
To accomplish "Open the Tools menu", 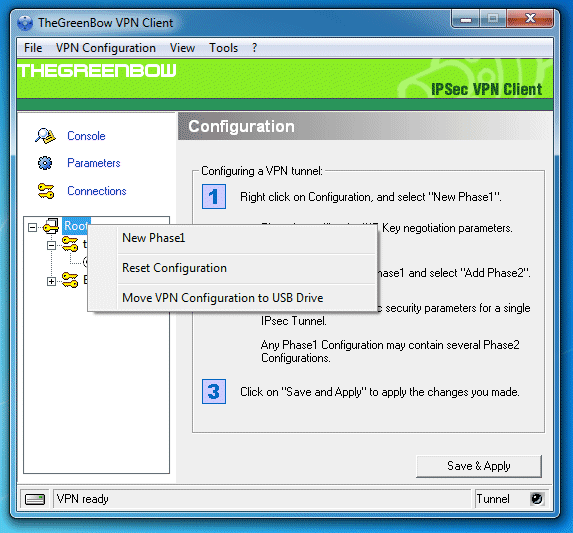I will (x=223, y=48).
